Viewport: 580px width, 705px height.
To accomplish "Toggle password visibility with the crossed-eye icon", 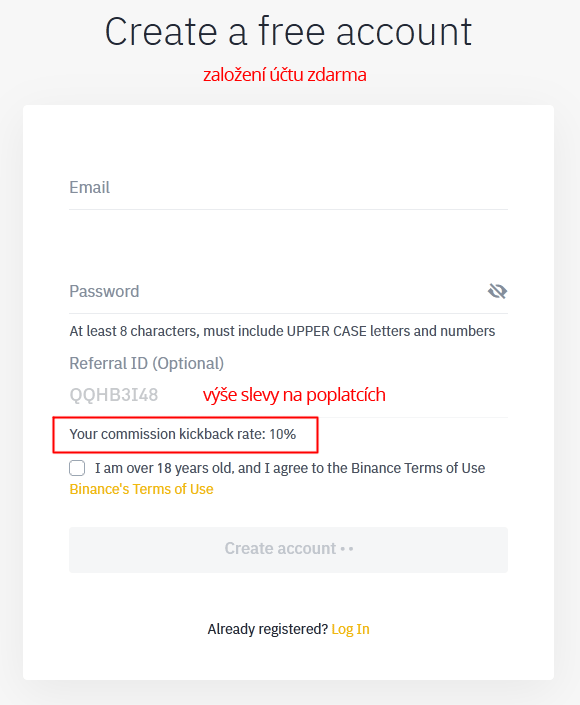I will click(x=497, y=291).
